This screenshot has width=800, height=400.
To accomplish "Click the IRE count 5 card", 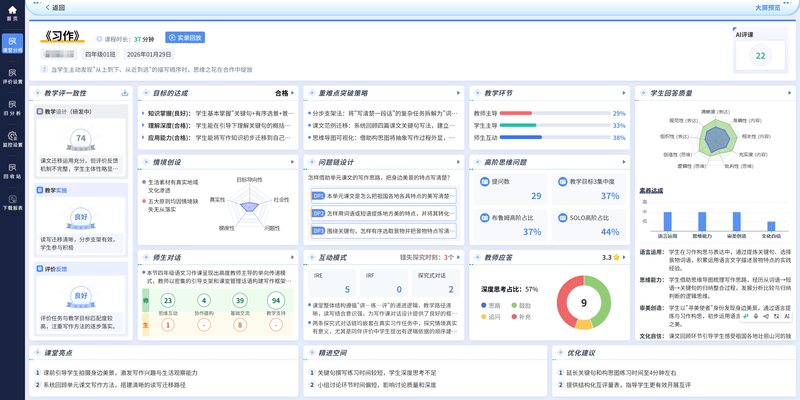I will pyautogui.click(x=332, y=283).
